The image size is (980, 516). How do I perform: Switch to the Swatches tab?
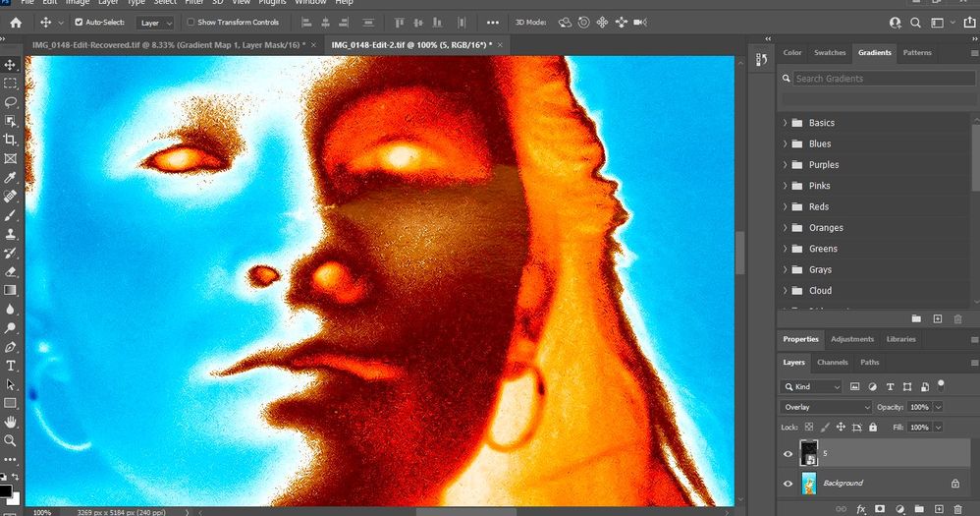[830, 53]
